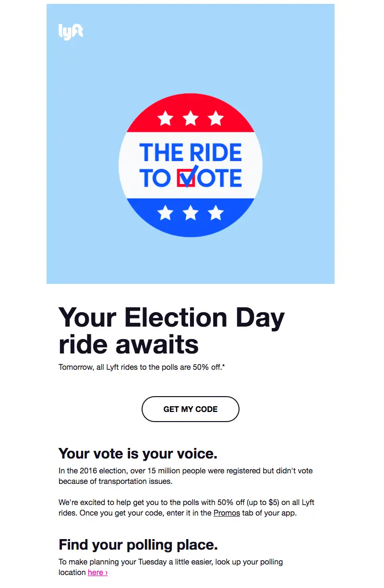Click the 'We're excited to help' paragraph
384x588 pixels.
pyautogui.click(x=186, y=507)
